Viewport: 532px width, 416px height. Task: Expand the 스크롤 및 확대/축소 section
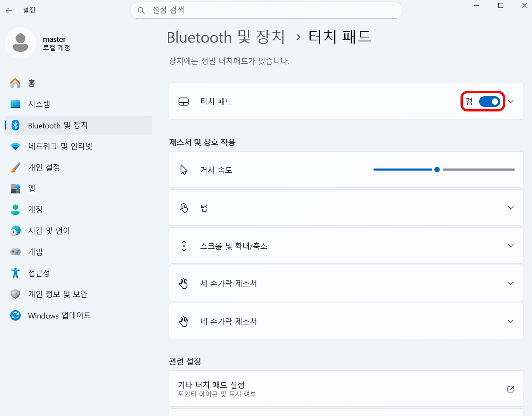511,246
